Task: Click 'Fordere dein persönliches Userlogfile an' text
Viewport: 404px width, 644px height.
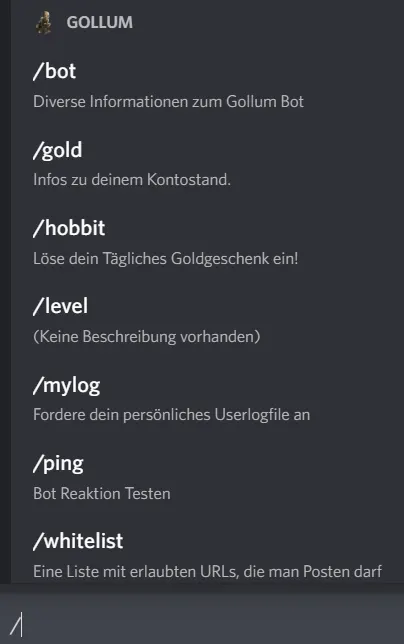Action: (x=172, y=415)
